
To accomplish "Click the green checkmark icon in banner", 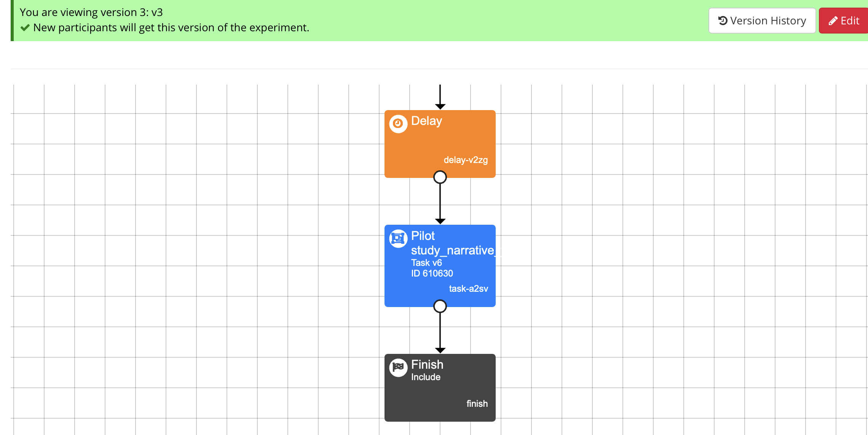I will click(25, 28).
